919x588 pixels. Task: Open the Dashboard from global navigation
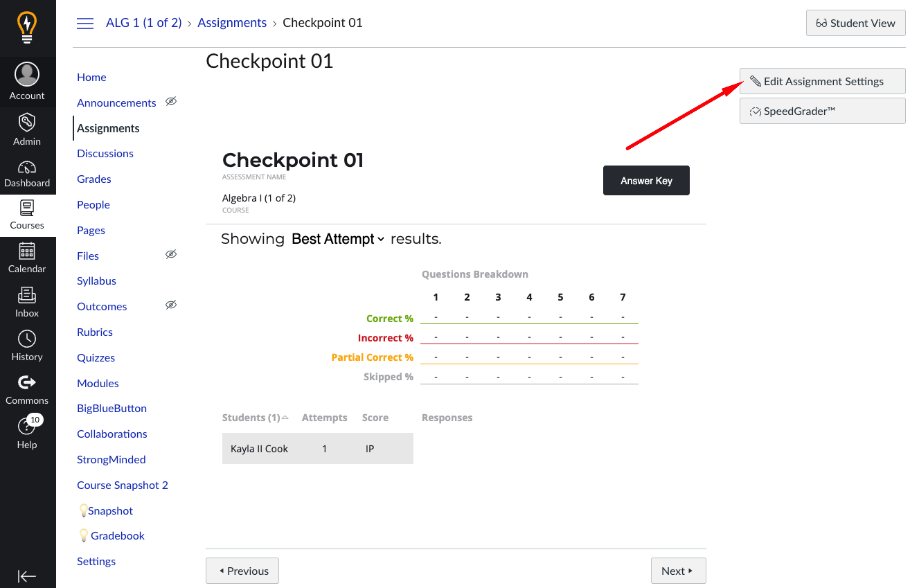point(27,174)
